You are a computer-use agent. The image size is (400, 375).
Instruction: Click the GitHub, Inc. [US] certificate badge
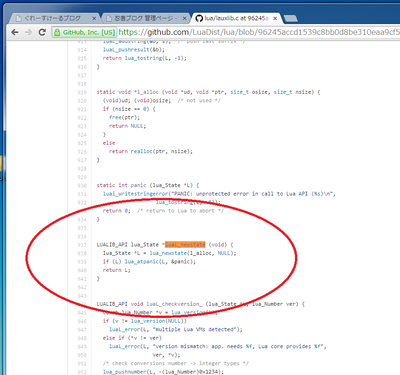[x=84, y=32]
